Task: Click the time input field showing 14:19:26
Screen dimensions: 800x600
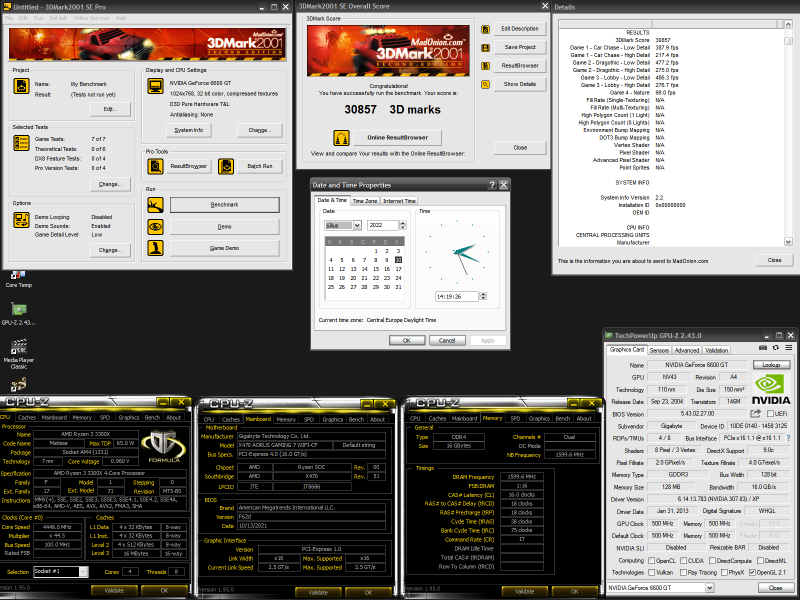Action: [x=457, y=296]
